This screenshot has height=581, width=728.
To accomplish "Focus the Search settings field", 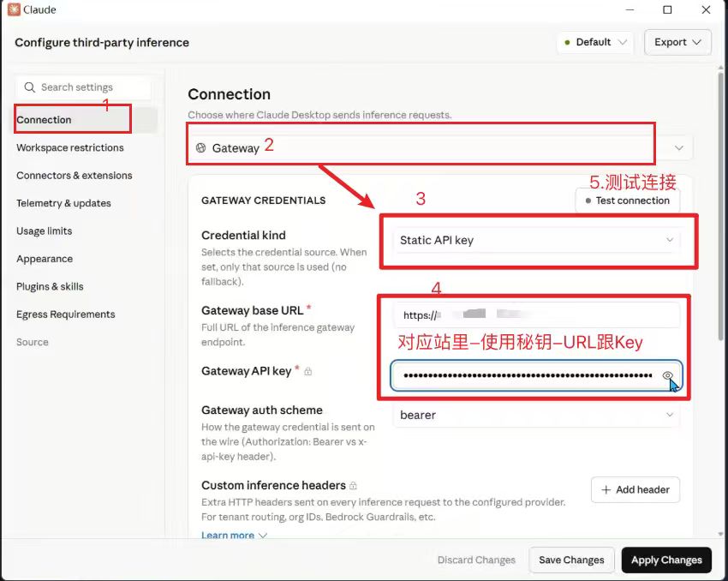I will (x=84, y=87).
